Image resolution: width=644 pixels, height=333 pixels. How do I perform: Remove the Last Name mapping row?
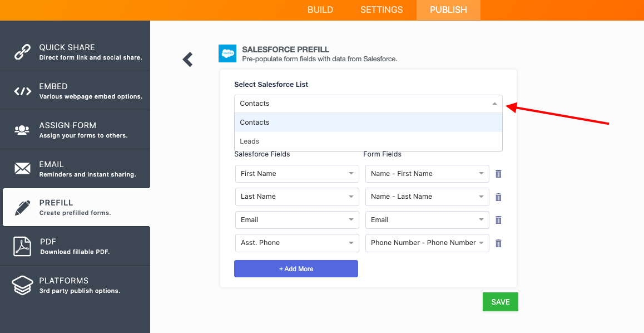[498, 197]
